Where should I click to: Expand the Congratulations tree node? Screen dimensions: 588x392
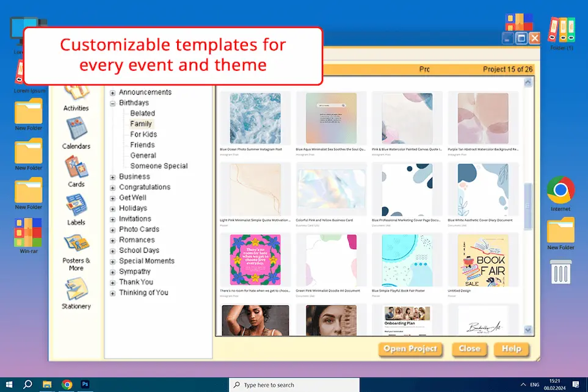[x=112, y=187]
